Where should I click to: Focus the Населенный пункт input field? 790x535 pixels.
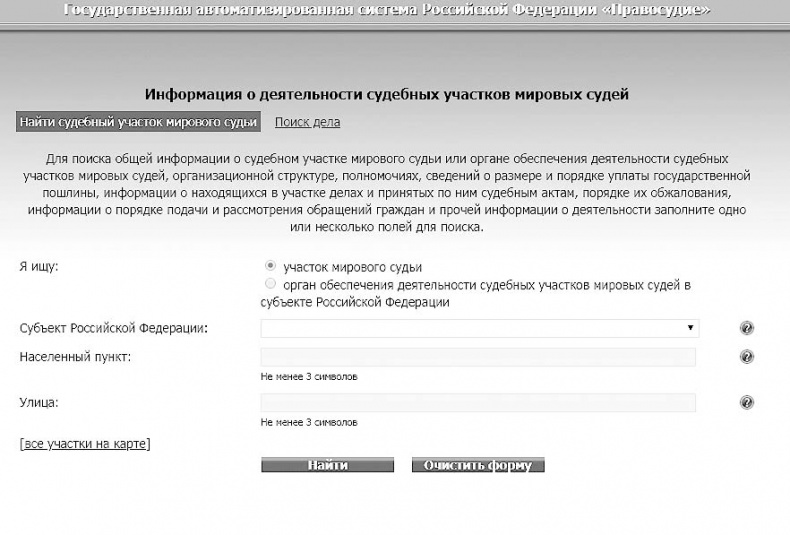click(x=477, y=357)
